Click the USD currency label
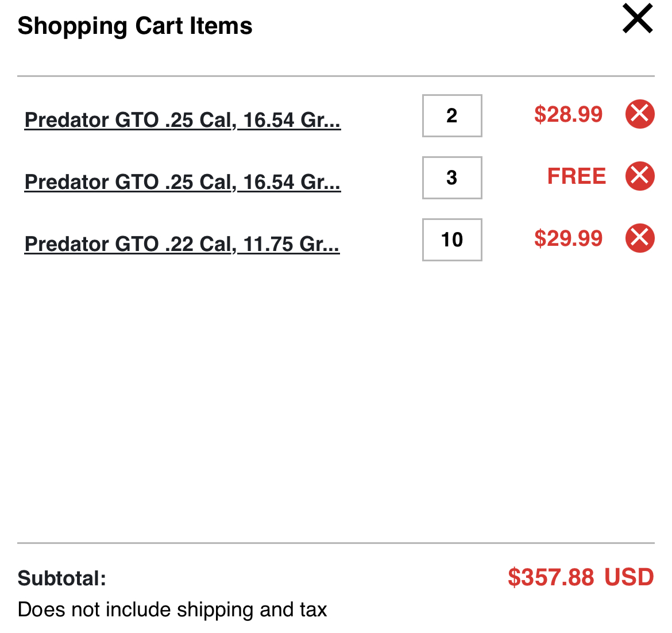The image size is (672, 633). 629,577
